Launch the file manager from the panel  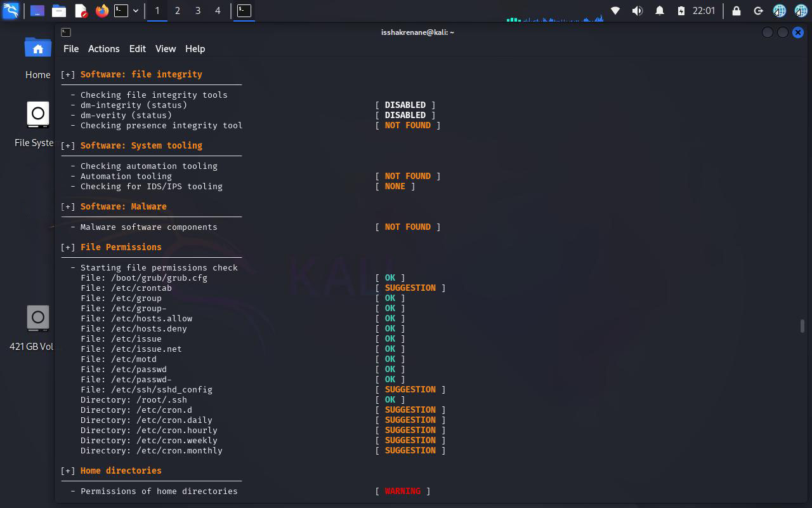[59, 11]
